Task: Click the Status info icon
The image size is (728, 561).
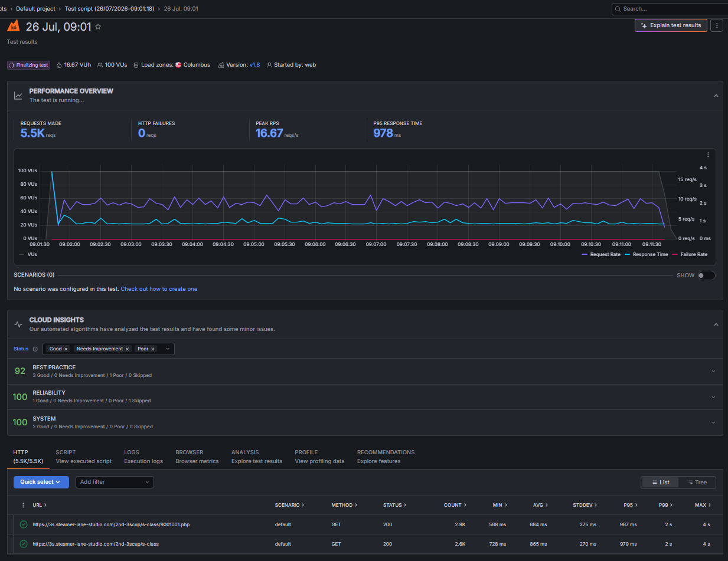Action: coord(35,349)
